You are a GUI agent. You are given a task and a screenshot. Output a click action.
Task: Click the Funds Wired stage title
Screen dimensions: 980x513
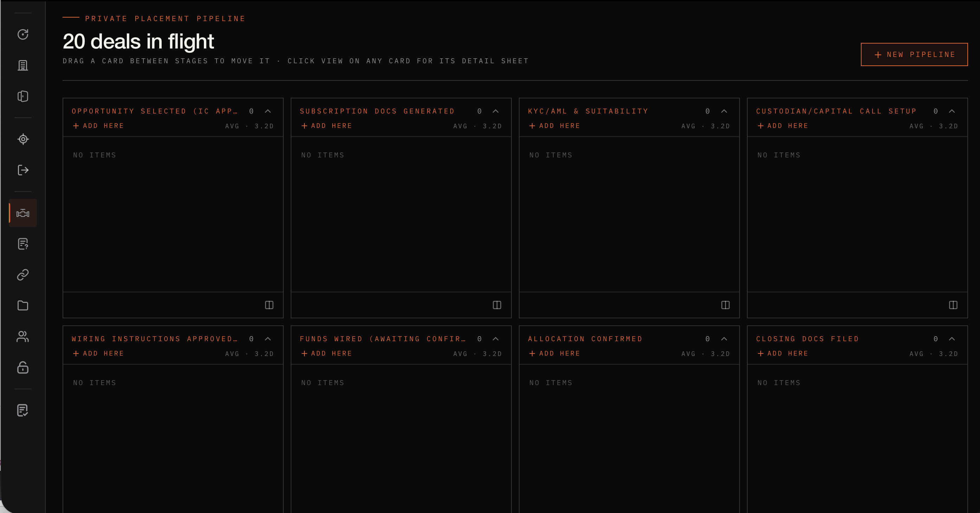pyautogui.click(x=383, y=339)
